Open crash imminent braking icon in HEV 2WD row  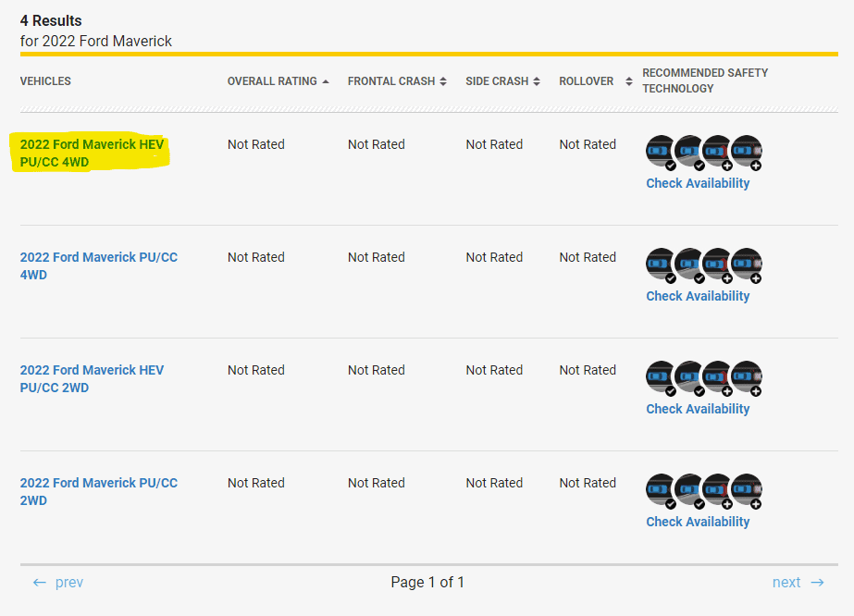click(718, 376)
